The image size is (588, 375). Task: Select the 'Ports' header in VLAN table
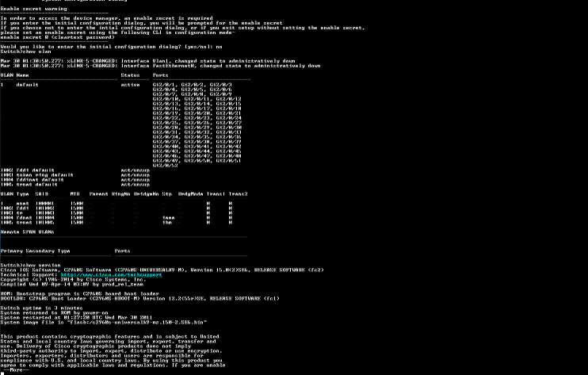coord(161,75)
